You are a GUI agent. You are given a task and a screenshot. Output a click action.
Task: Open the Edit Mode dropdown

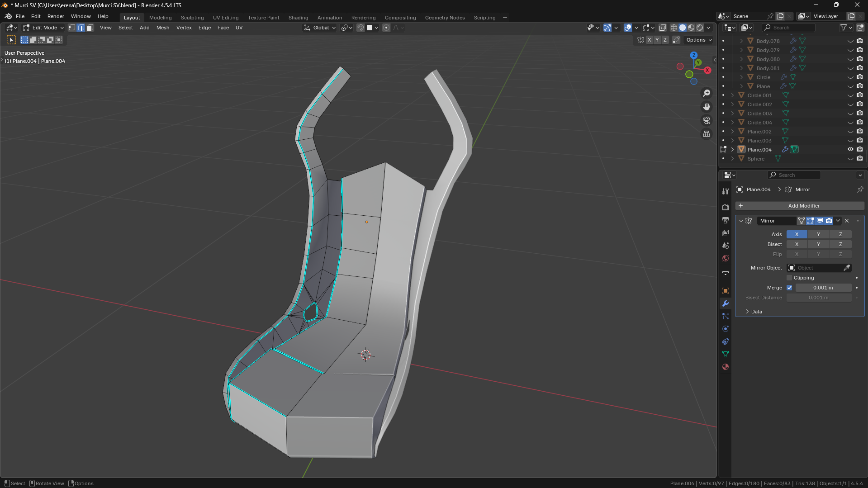coord(44,28)
